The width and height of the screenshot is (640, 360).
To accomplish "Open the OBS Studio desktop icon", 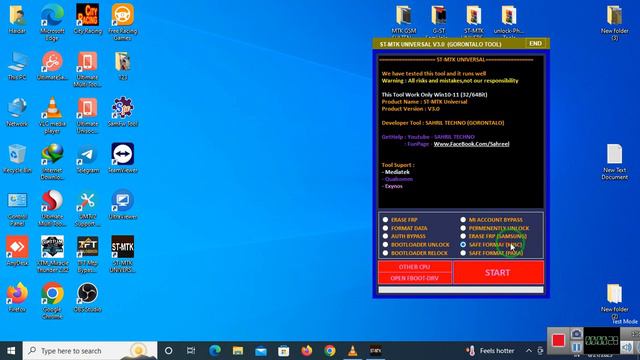I will (x=87, y=297).
